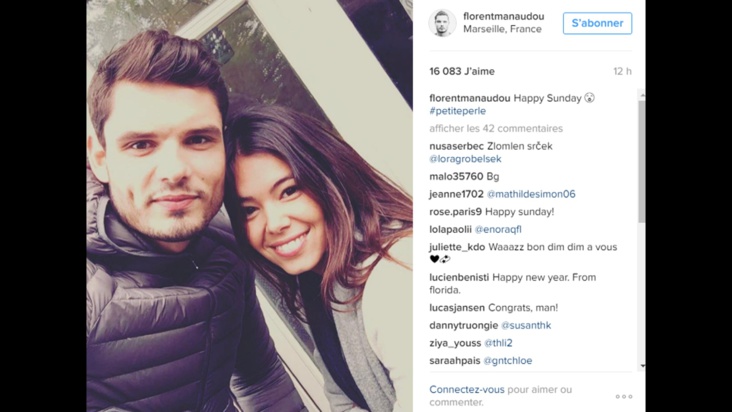This screenshot has width=732, height=412.
Task: Click the scrollbar down arrow in comments
Action: (642, 366)
